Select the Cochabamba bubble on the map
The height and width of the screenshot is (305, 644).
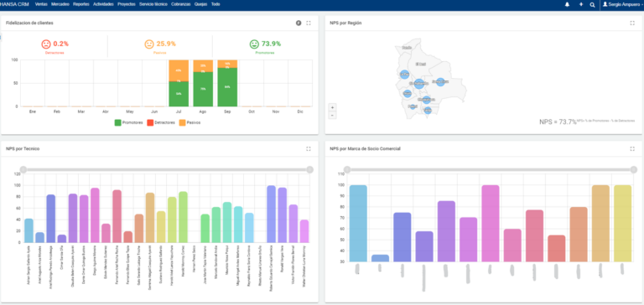[419, 84]
